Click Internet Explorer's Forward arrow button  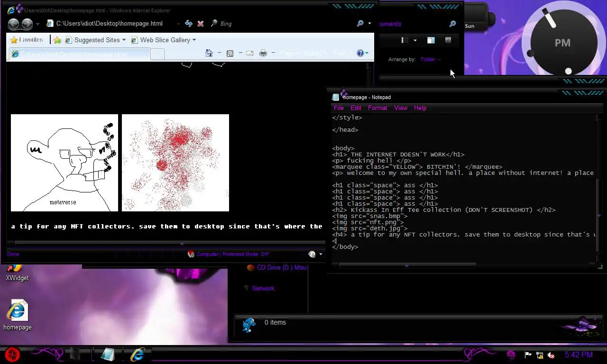[x=27, y=24]
